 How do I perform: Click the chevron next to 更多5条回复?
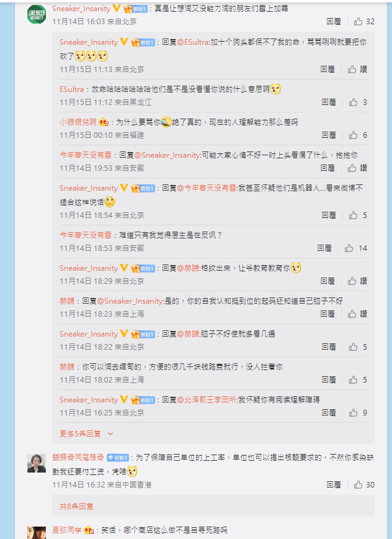tap(110, 434)
